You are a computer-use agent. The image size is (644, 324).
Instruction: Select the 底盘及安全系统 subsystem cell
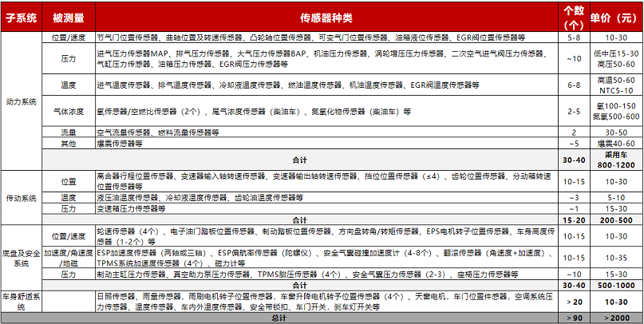click(x=22, y=257)
